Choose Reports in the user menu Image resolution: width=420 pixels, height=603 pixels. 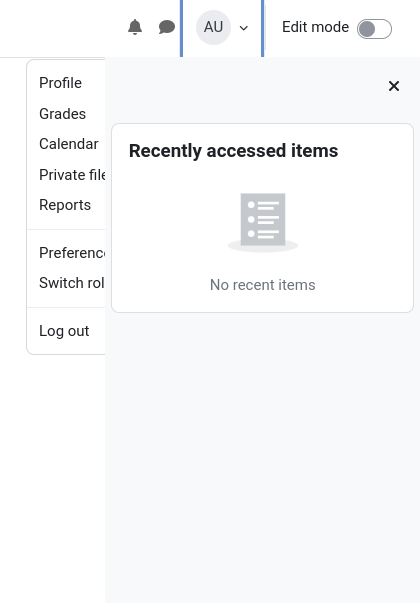pos(66,205)
